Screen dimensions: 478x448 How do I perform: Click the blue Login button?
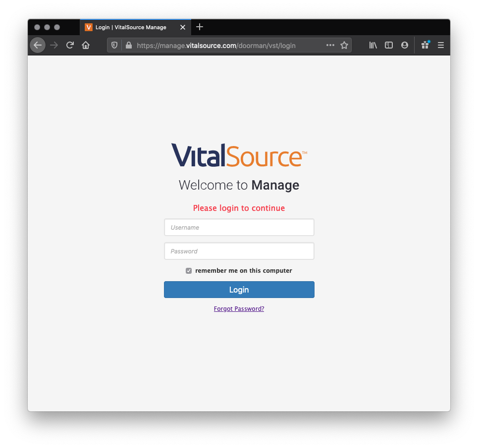[x=239, y=290]
